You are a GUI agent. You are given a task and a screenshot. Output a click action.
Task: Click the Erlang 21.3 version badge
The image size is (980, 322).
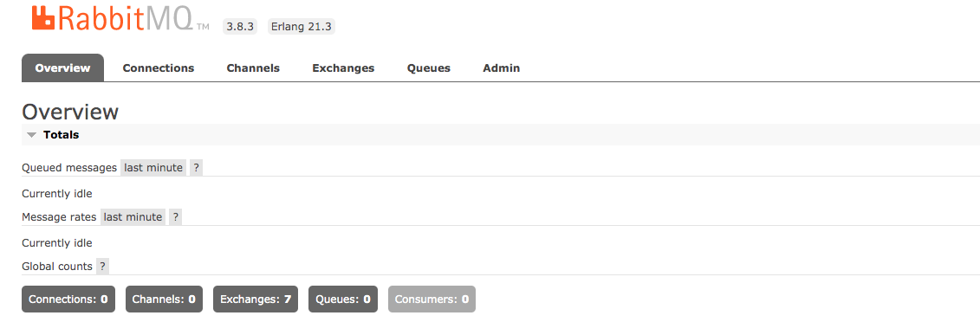click(x=302, y=27)
